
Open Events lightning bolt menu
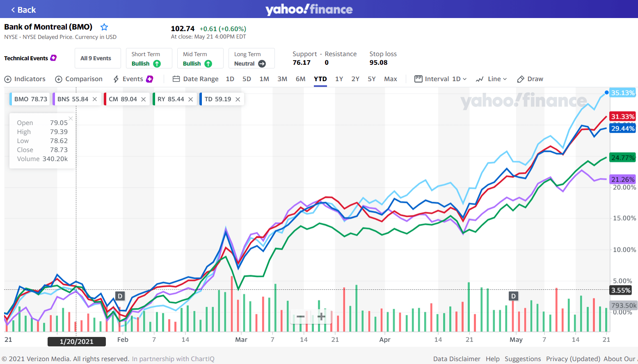point(128,79)
